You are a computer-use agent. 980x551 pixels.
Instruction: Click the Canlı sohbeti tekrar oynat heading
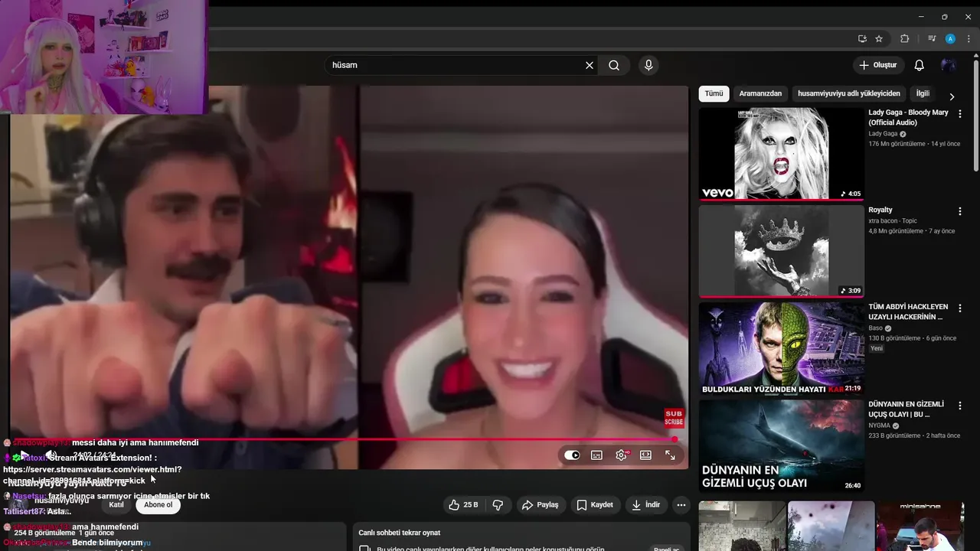tap(400, 533)
